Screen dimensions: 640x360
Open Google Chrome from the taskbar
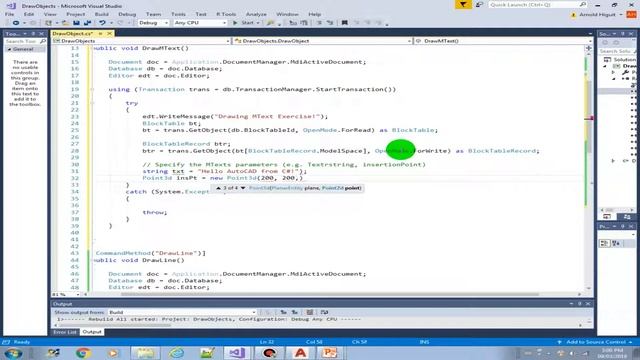83,353
